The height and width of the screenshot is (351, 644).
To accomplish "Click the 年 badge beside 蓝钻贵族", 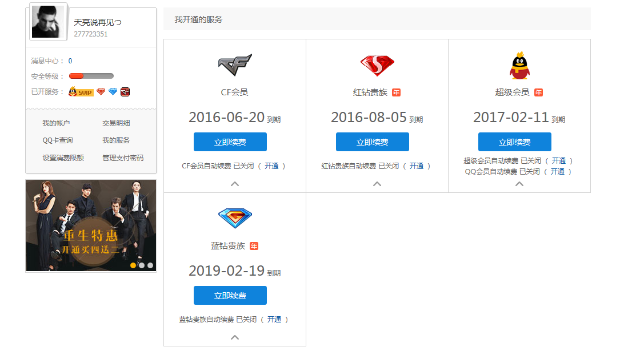I will click(254, 246).
